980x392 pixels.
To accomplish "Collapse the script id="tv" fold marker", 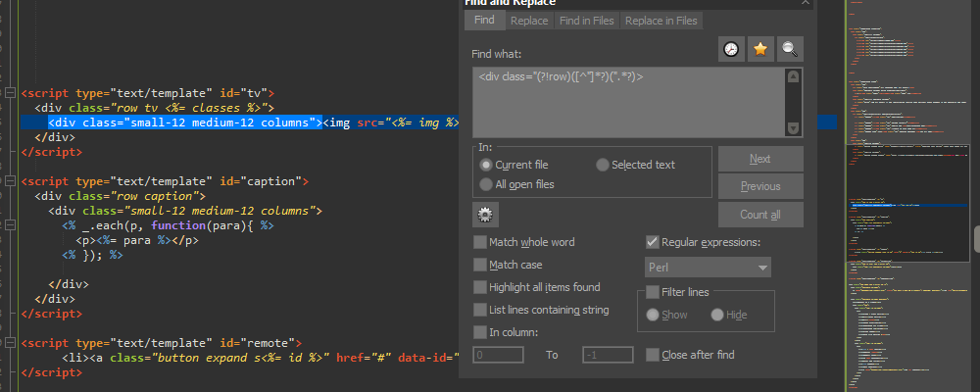I will pyautogui.click(x=10, y=93).
